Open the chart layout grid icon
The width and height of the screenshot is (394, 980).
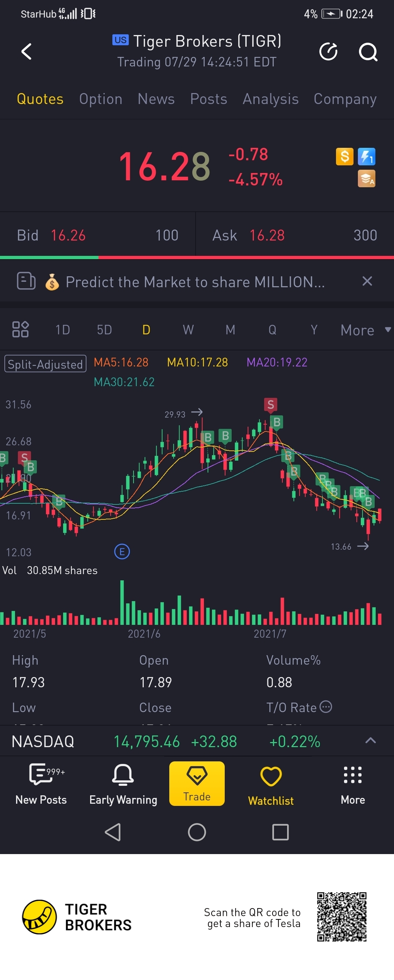(20, 330)
